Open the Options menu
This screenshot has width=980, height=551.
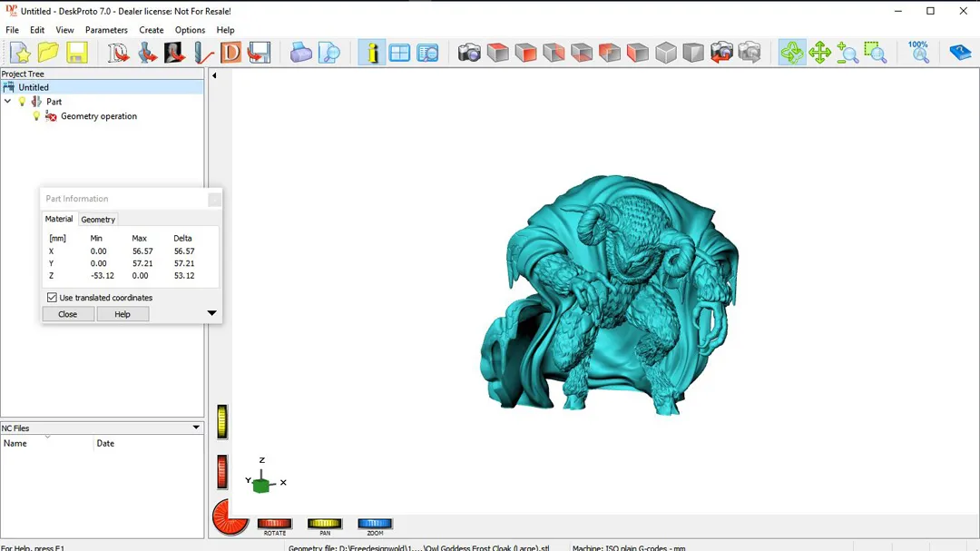pyautogui.click(x=190, y=30)
